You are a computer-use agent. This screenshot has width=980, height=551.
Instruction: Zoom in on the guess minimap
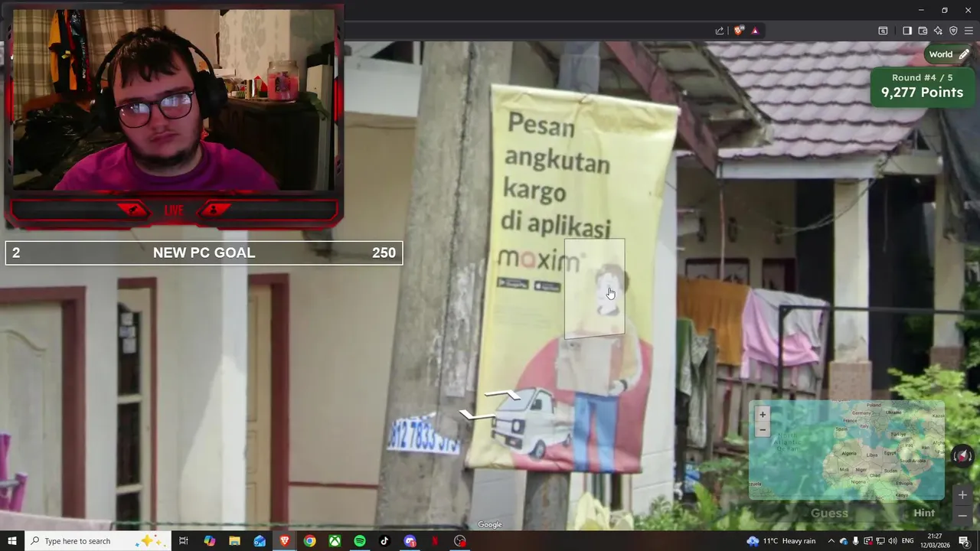[x=762, y=415]
